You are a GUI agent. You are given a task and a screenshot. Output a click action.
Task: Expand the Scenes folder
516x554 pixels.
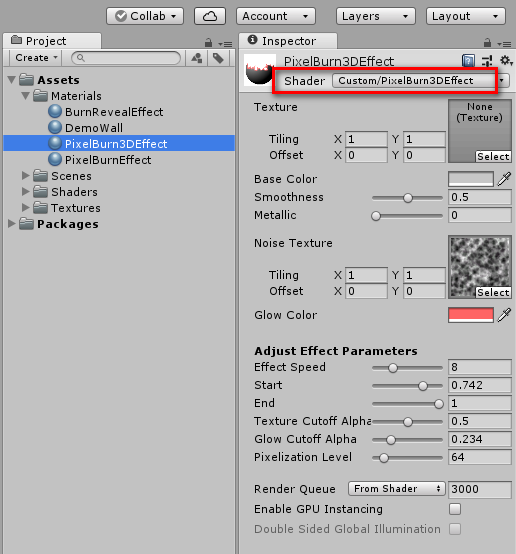[x=25, y=176]
